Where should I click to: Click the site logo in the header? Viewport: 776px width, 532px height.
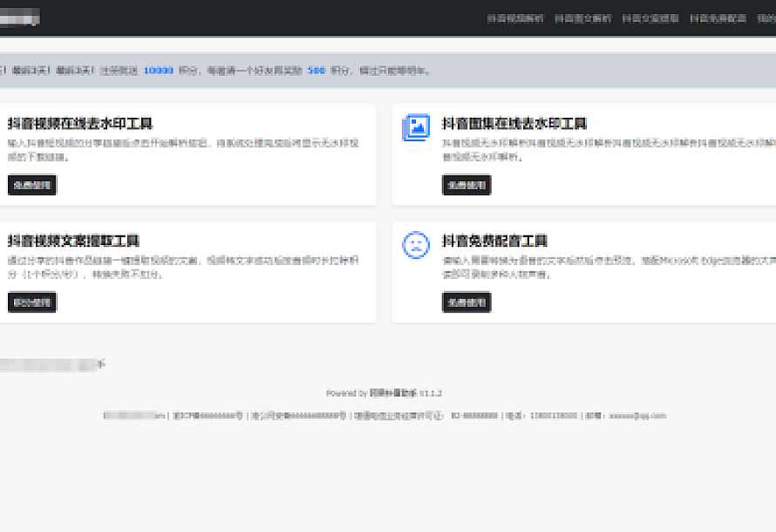pos(21,18)
